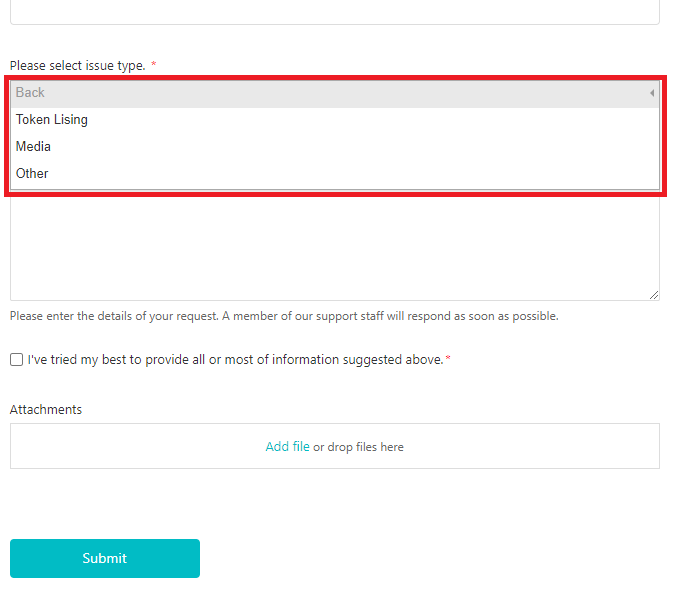Click the "I've tried my best" checkbox label
Screen dimensions: 673x590
(x=235, y=360)
